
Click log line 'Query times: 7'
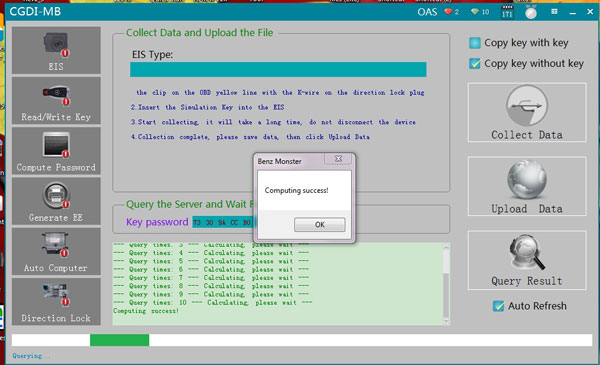tap(211, 278)
